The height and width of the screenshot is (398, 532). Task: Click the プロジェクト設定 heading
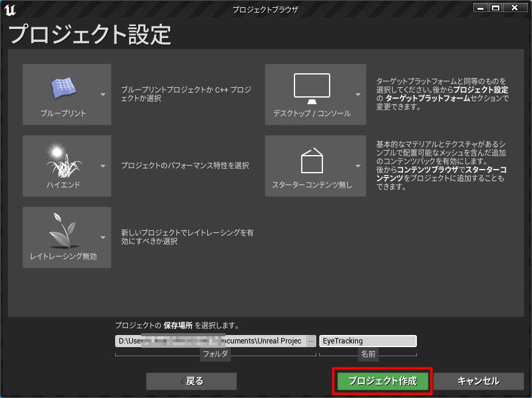click(x=90, y=35)
